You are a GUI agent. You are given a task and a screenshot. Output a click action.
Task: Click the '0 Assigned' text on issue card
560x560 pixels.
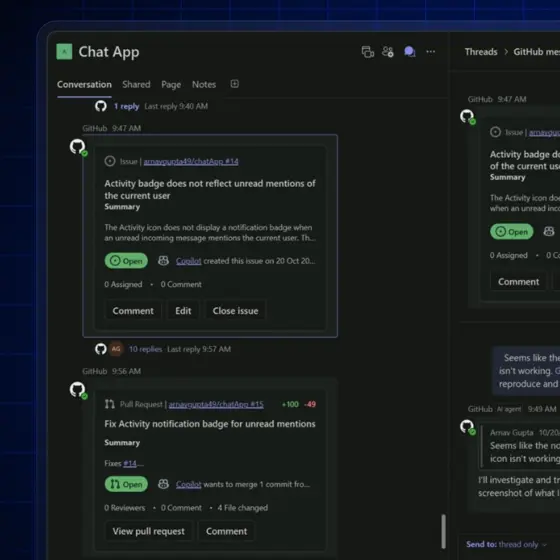pyautogui.click(x=123, y=284)
